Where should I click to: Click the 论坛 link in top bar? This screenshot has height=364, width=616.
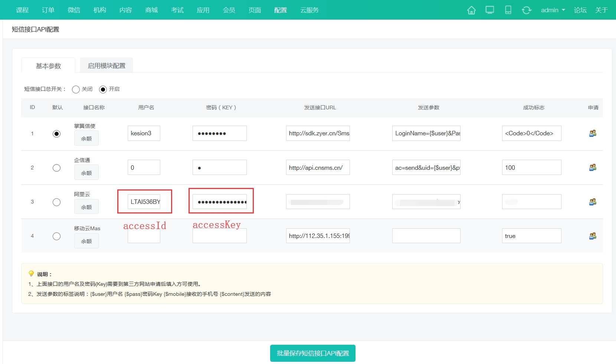coord(580,10)
